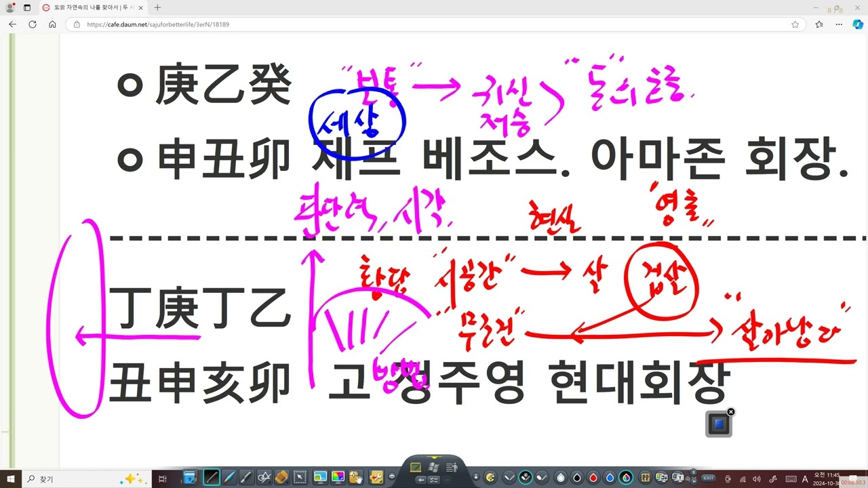The width and height of the screenshot is (868, 488).
Task: Open the Windows Start menu
Action: [x=11, y=479]
